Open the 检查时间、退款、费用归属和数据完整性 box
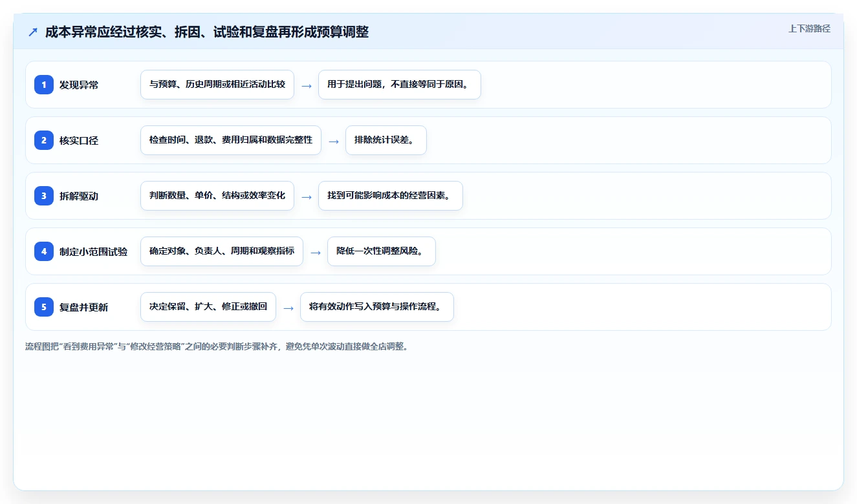Viewport: 857px width, 504px height. click(231, 140)
